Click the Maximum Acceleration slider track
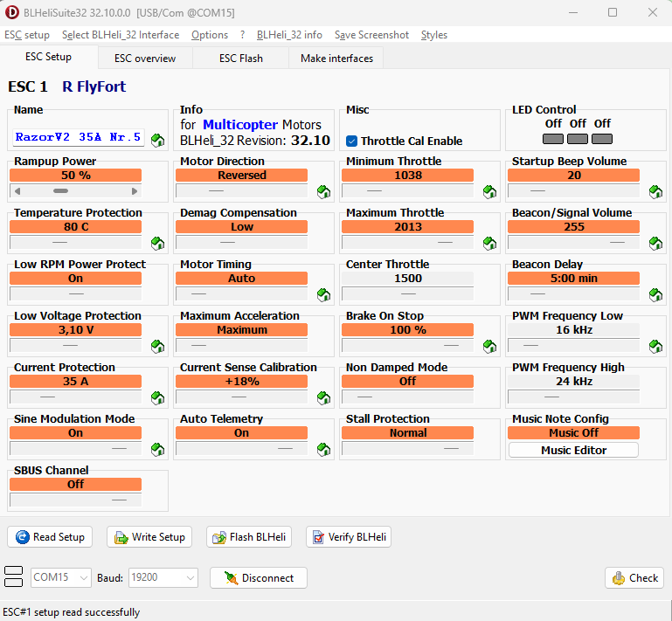Screen dimensions: 672x621 pyautogui.click(x=242, y=345)
